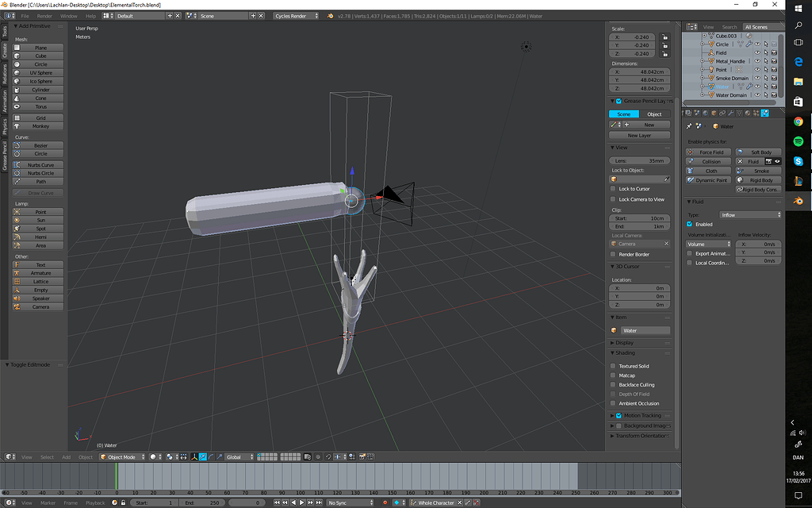Click the New Layer button

(640, 135)
